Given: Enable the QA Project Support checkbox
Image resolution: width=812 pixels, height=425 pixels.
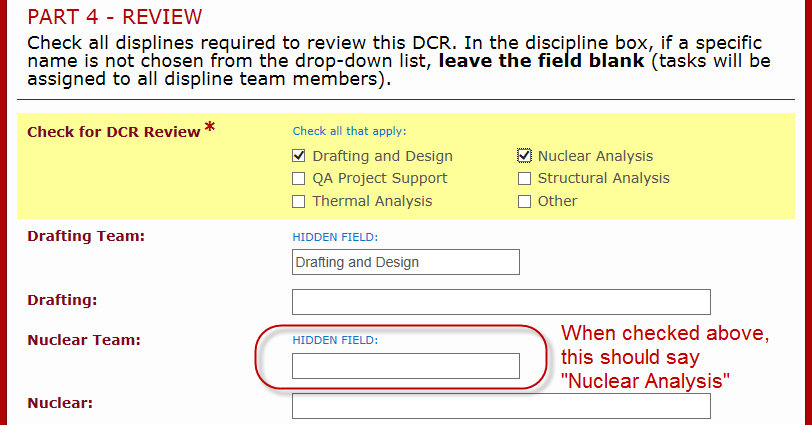Looking at the screenshot, I should (299, 178).
